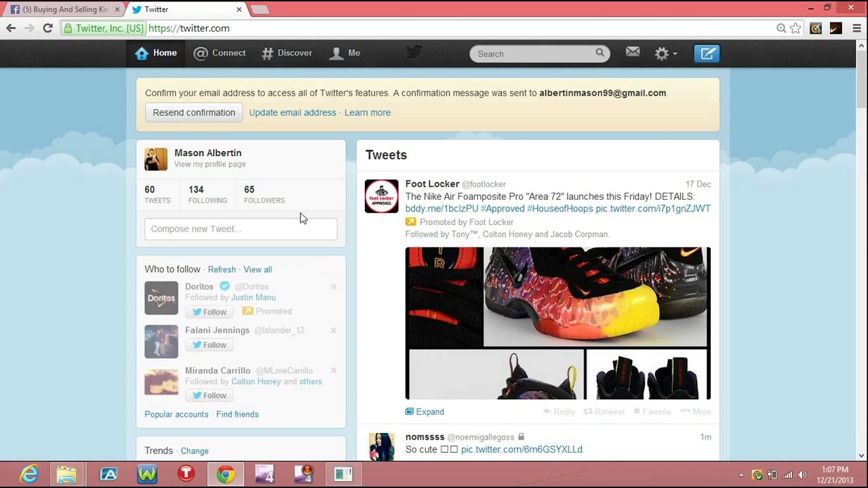Click the search magnifier icon

600,53
